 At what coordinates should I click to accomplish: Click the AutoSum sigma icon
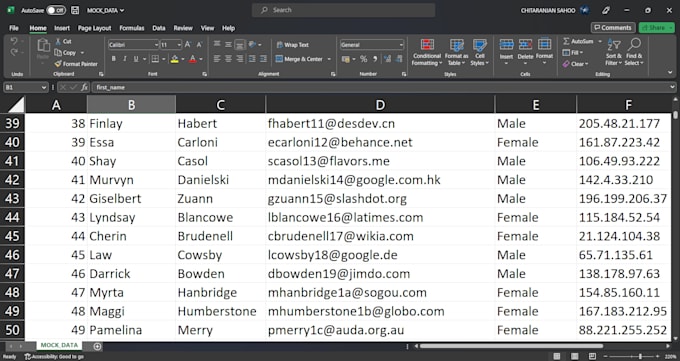566,42
